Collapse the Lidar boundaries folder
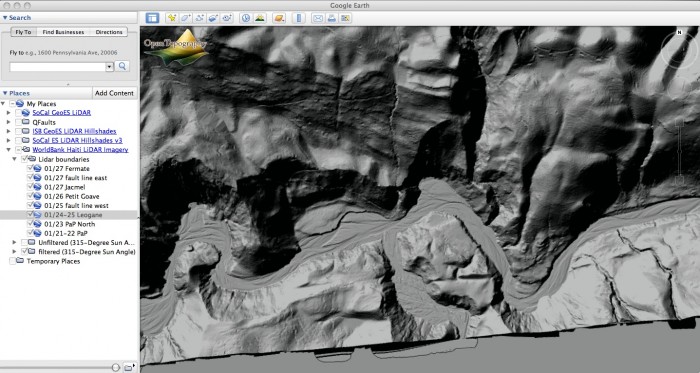700x373 pixels. (14, 159)
